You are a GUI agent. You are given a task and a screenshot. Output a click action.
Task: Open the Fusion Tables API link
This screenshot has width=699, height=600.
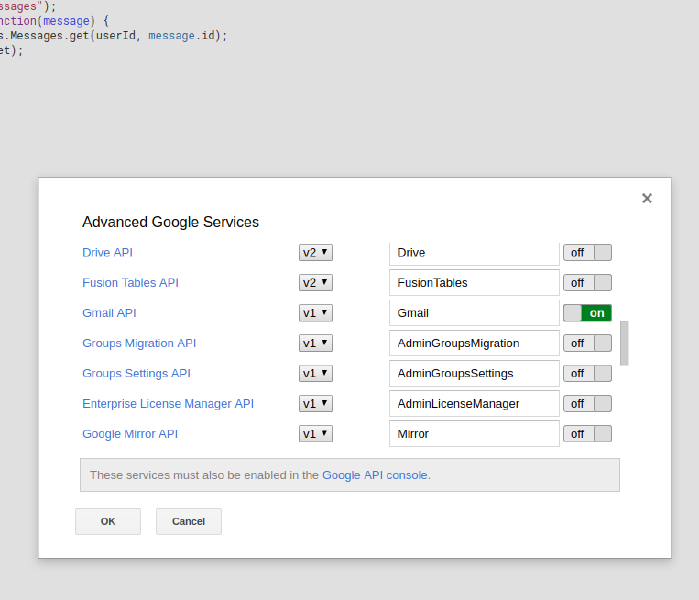(x=130, y=283)
